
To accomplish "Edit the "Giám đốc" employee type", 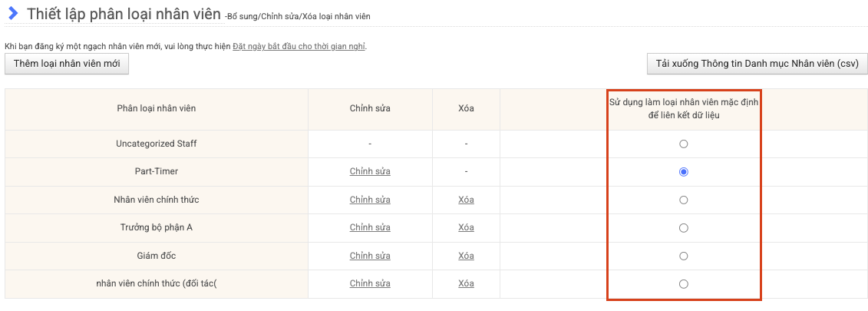I will (x=370, y=256).
